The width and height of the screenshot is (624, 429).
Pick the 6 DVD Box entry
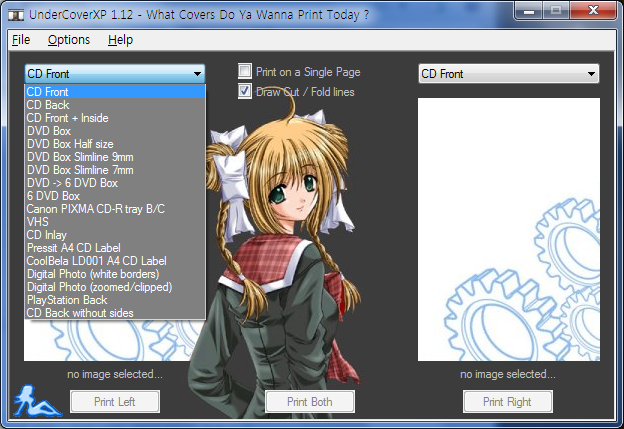(115, 196)
